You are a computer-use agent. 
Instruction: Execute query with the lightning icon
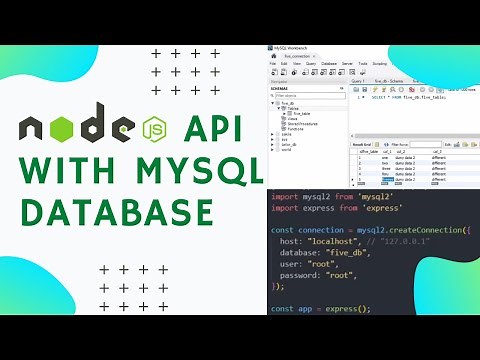(375, 89)
